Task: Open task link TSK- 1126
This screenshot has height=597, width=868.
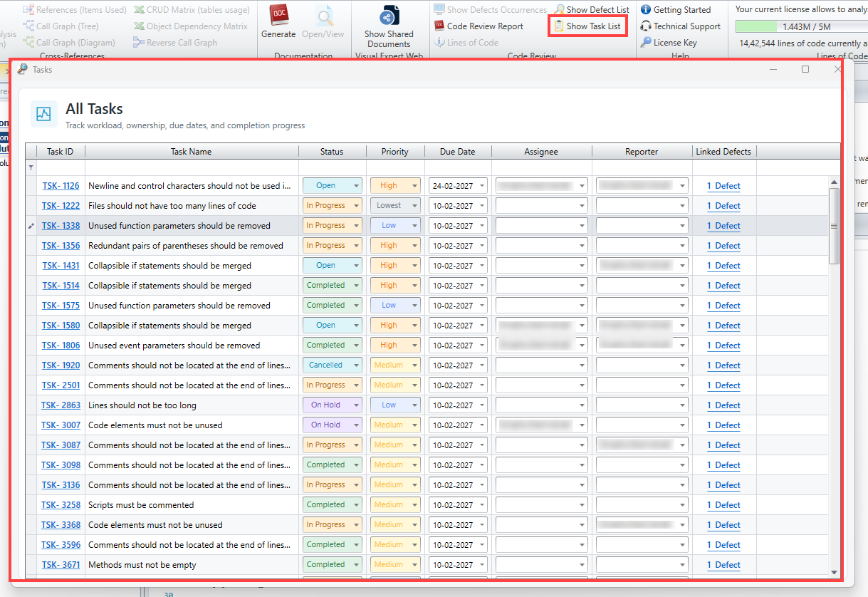Action: point(61,186)
